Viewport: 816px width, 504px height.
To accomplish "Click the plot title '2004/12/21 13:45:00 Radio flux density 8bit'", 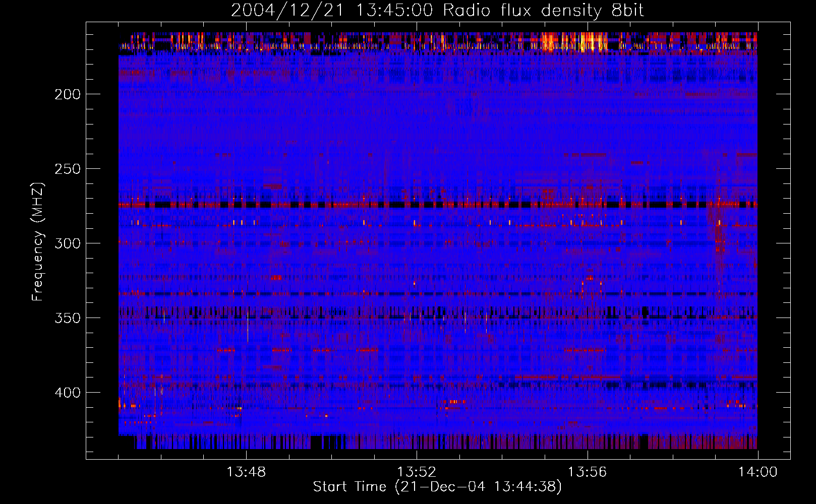I will pos(437,11).
